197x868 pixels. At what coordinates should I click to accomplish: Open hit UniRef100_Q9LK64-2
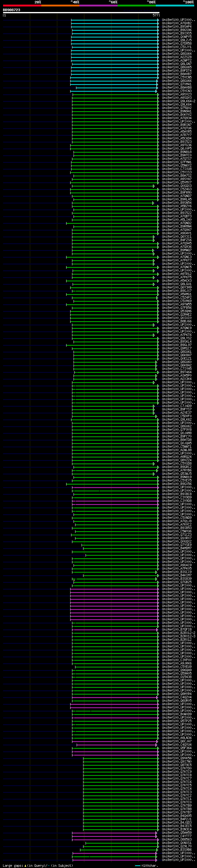pyautogui.click(x=179, y=101)
